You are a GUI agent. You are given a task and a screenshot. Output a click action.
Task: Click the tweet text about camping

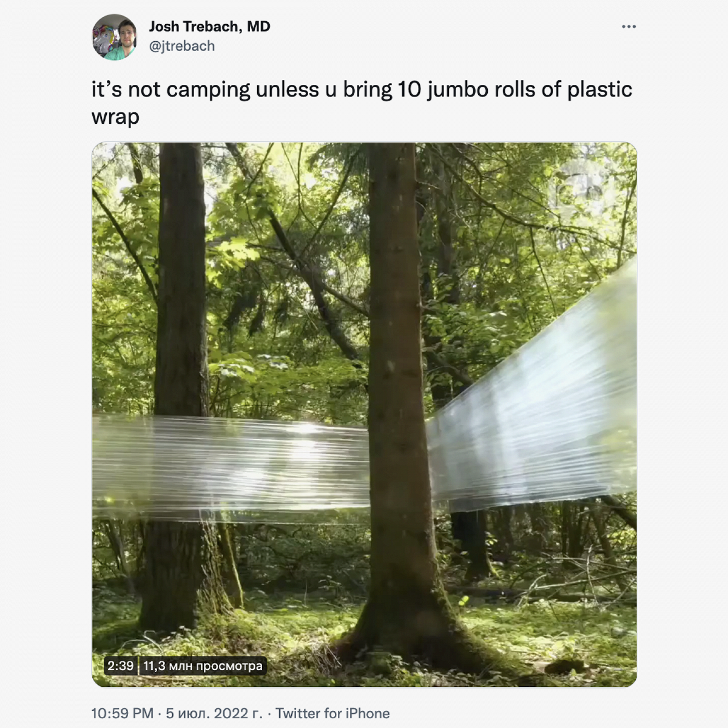pos(362,103)
